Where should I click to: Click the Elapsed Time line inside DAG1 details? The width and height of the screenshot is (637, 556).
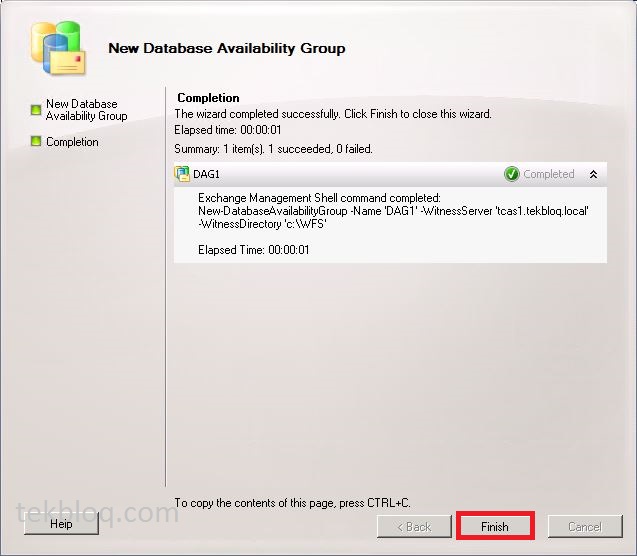254,250
